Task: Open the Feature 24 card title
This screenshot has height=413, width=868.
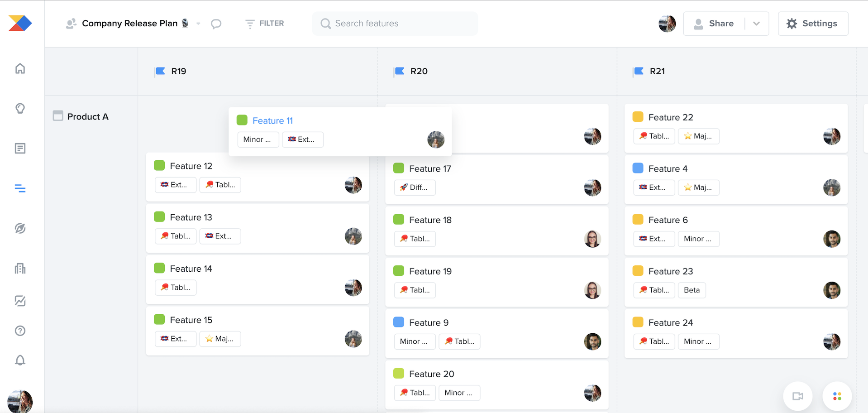Action: point(671,322)
